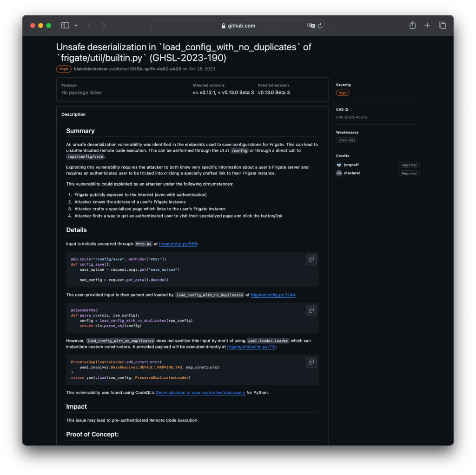Open the frigate/http.py:998 link
The height and width of the screenshot is (475, 476).
178,243
